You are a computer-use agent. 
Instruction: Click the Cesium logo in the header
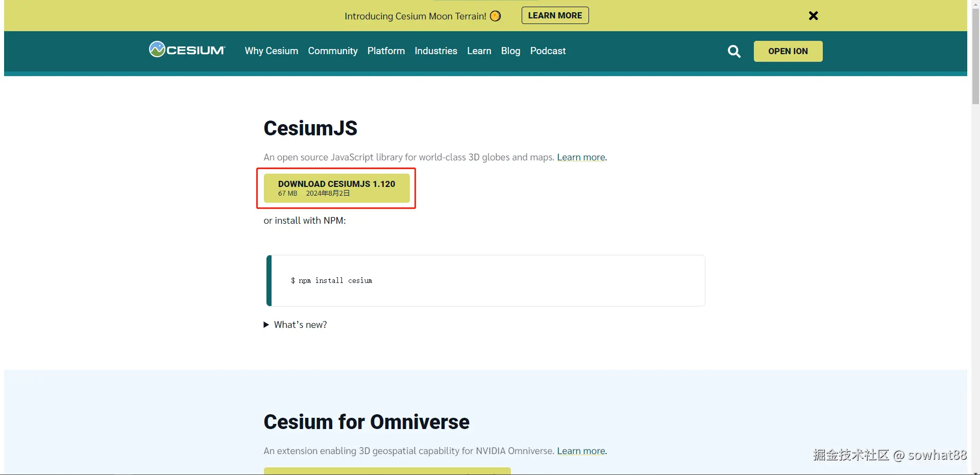click(x=187, y=50)
